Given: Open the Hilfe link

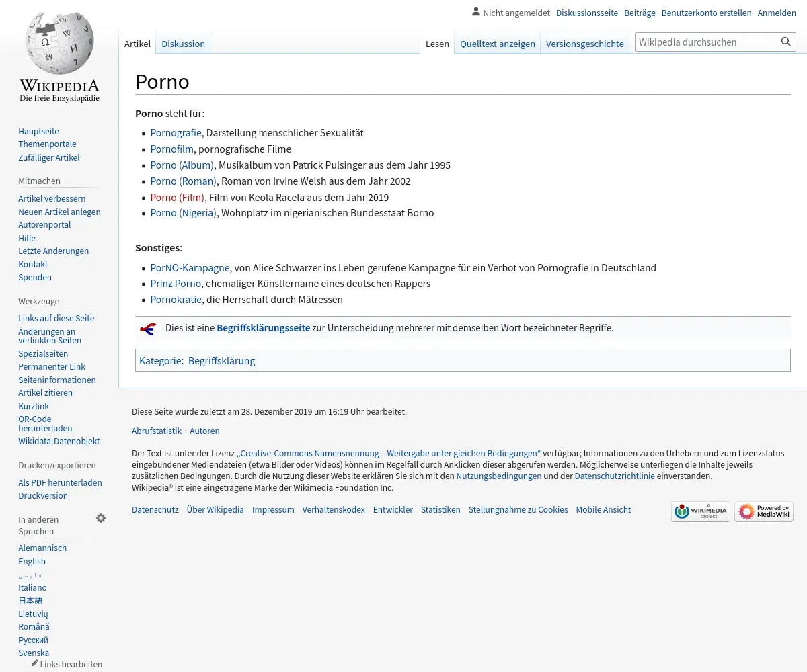Looking at the screenshot, I should point(27,238).
